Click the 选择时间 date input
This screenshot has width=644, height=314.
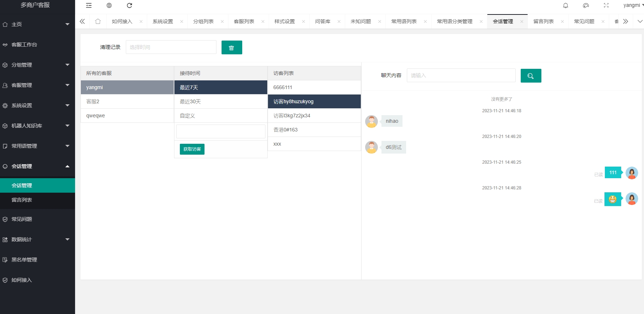[171, 47]
